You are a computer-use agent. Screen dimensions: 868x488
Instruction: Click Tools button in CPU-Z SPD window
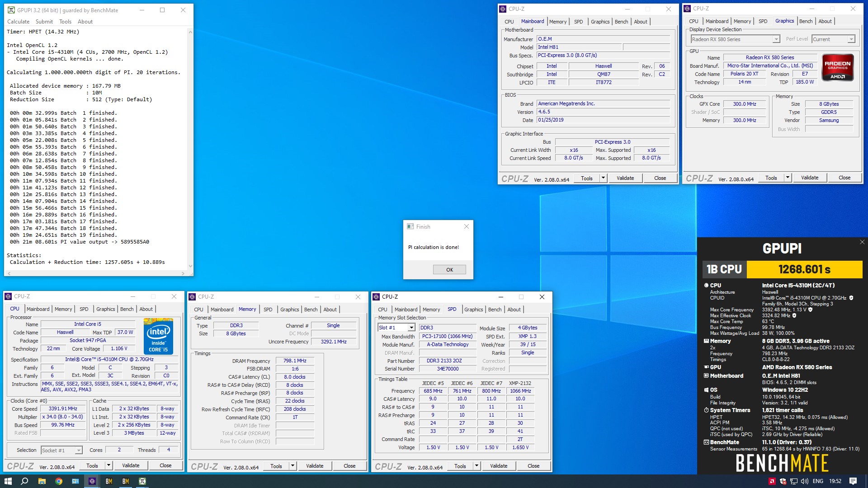point(460,466)
